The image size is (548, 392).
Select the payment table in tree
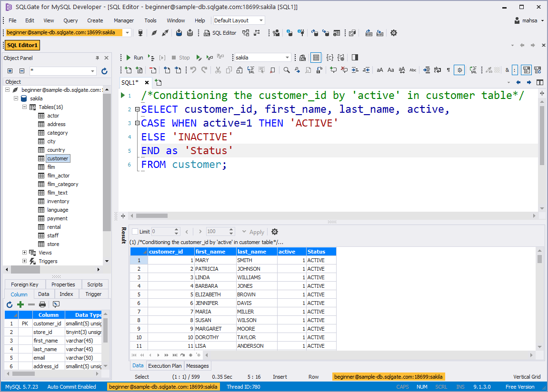(x=57, y=218)
